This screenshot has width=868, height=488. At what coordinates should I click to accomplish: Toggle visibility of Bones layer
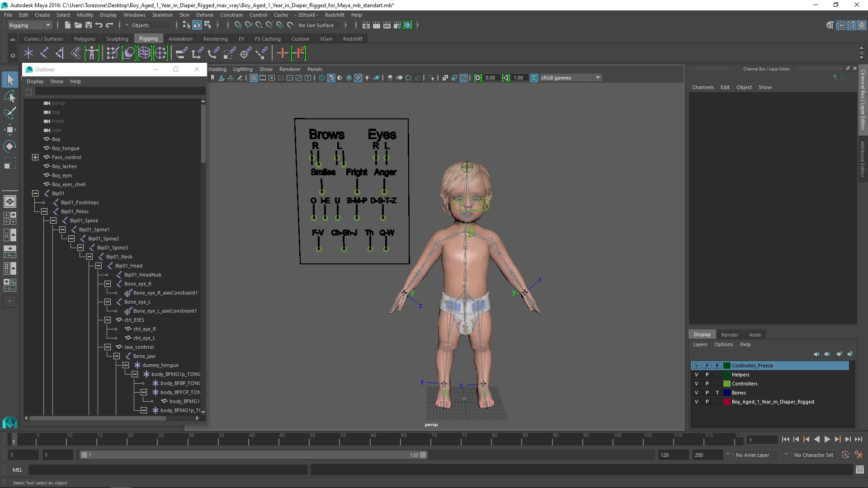(696, 393)
